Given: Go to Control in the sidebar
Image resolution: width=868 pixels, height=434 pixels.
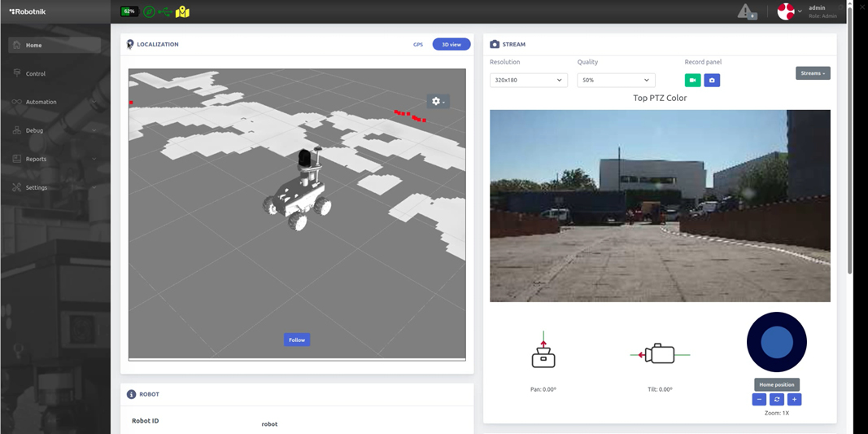Looking at the screenshot, I should [36, 73].
